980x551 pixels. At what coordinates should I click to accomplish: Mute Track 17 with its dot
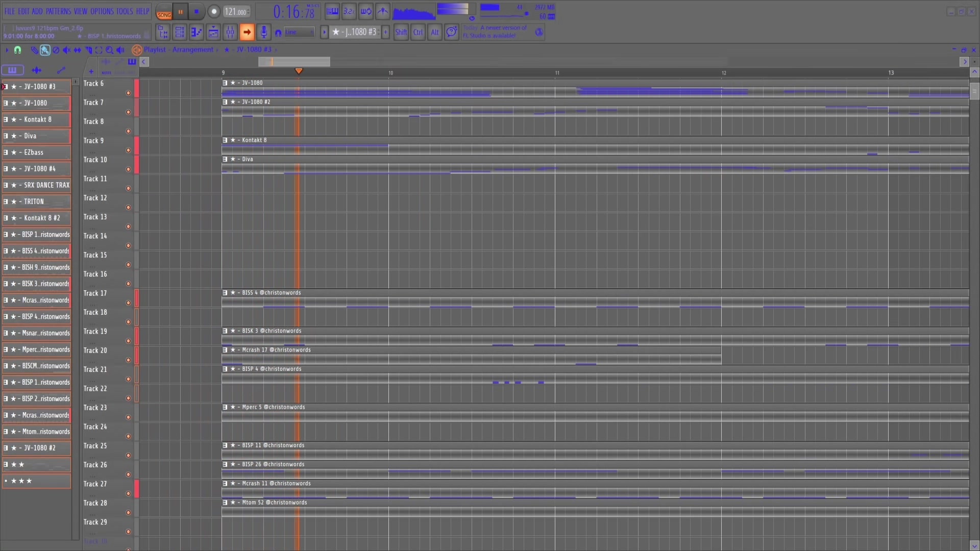pyautogui.click(x=128, y=303)
